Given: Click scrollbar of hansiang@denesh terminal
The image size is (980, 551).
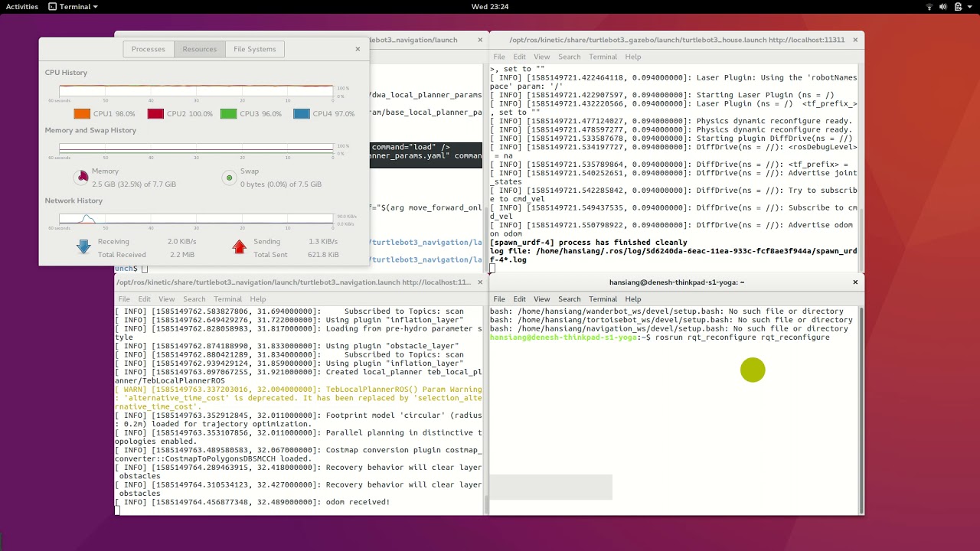Looking at the screenshot, I should point(861,409).
